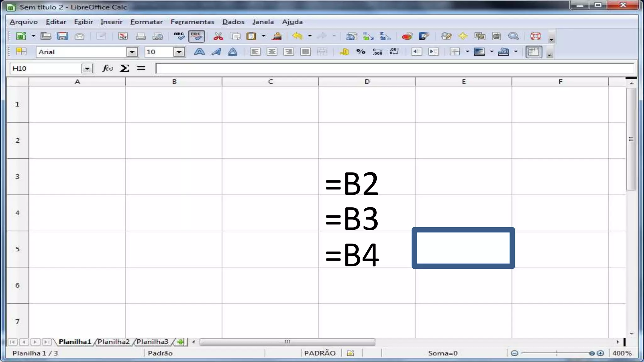Align cell content right
Screen dimensions: 644x362
(x=289, y=52)
